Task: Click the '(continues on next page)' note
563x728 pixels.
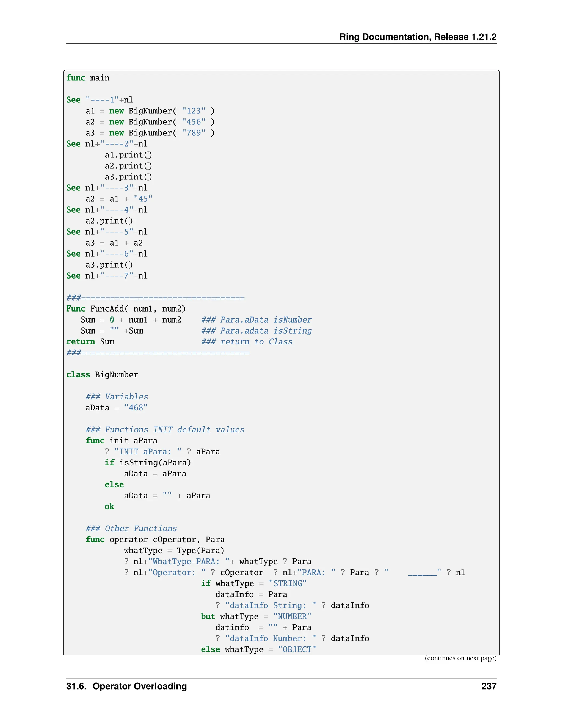Action: 460,658
